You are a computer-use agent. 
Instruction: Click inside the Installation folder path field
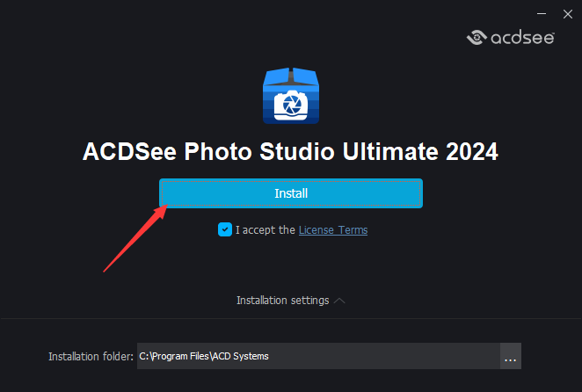pyautogui.click(x=318, y=356)
